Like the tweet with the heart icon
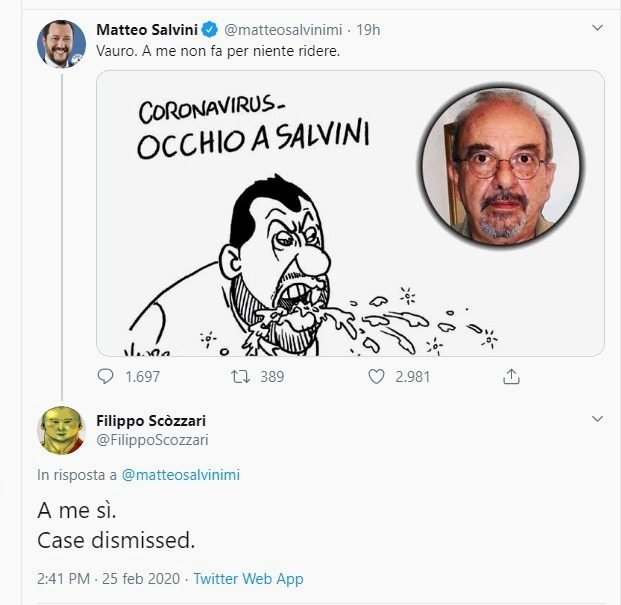The width and height of the screenshot is (621, 605). (x=376, y=377)
